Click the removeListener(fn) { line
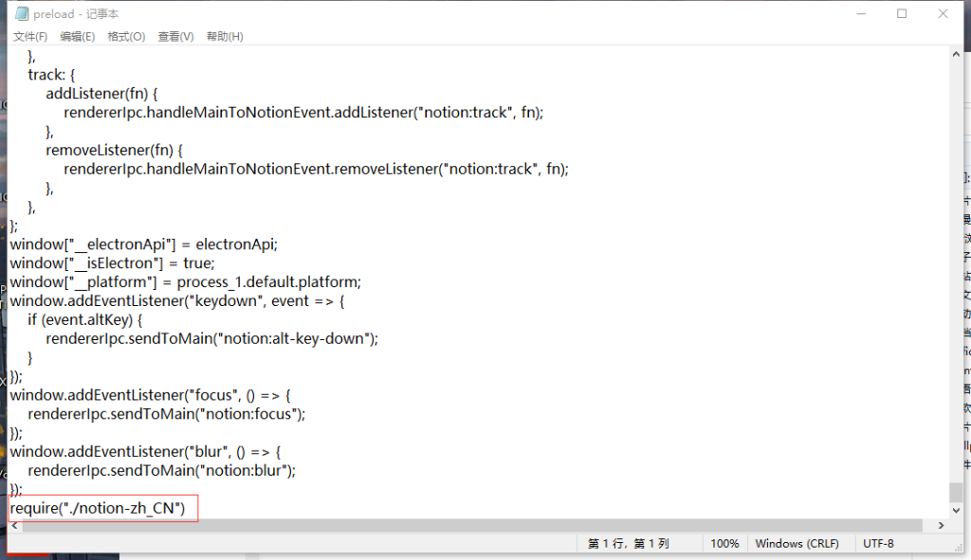This screenshot has width=971, height=560. pos(114,151)
